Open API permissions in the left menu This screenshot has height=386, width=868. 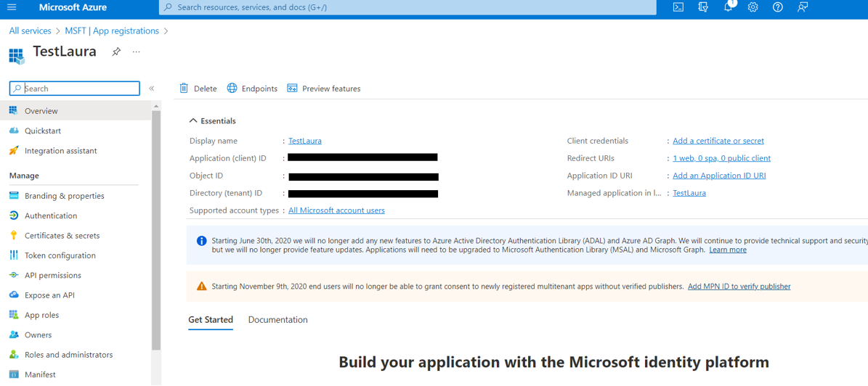(76, 275)
